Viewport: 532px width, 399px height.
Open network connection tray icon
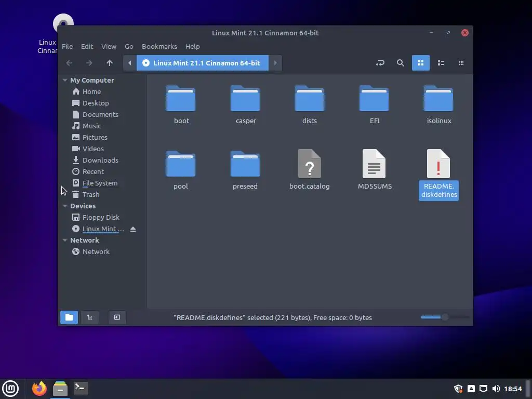484,389
